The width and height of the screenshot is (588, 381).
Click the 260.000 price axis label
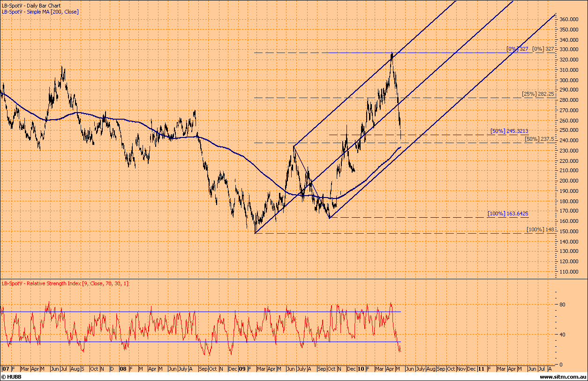(569, 121)
